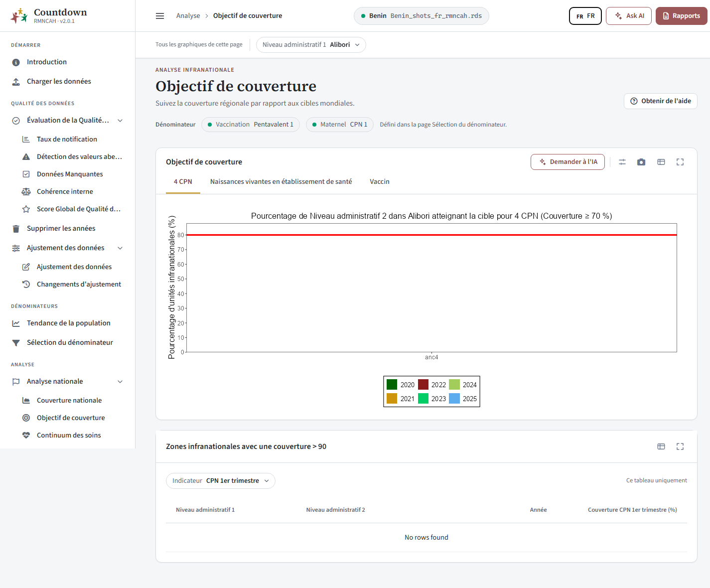710x588 pixels.
Task: Expand Zones infranationales card fullscreen
Action: (x=680, y=446)
